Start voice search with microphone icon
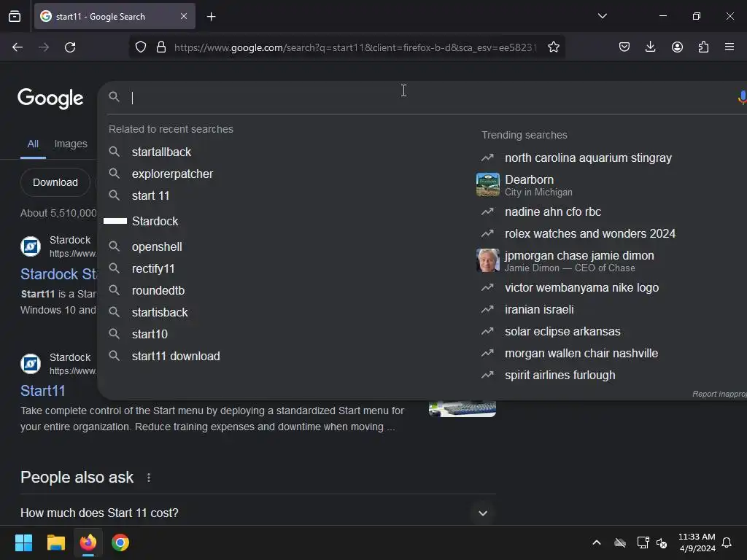 click(742, 97)
